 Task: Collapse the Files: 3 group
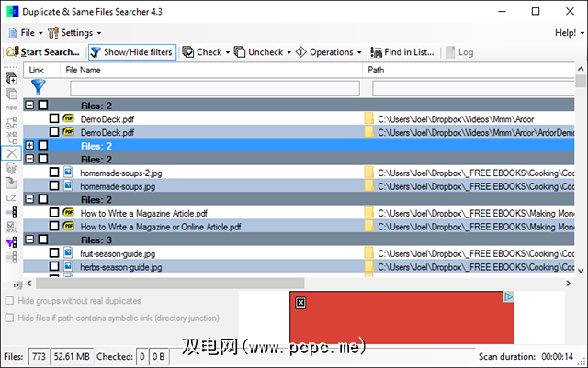[x=29, y=240]
